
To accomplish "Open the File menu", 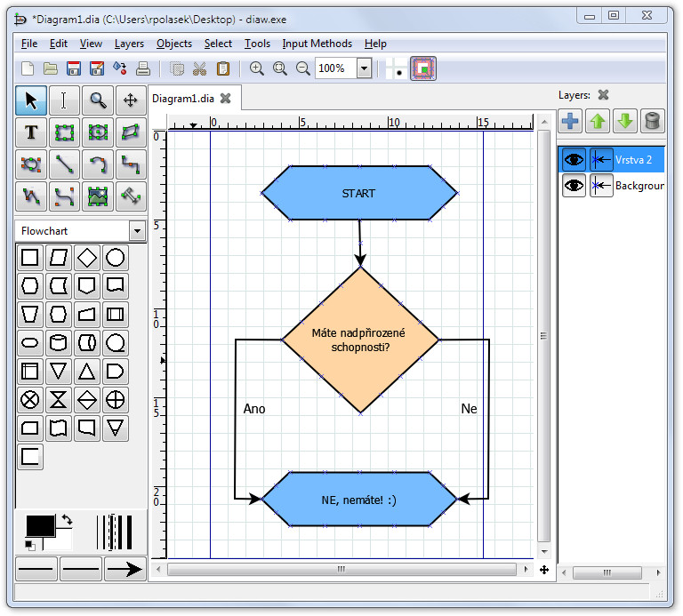I will click(x=29, y=44).
